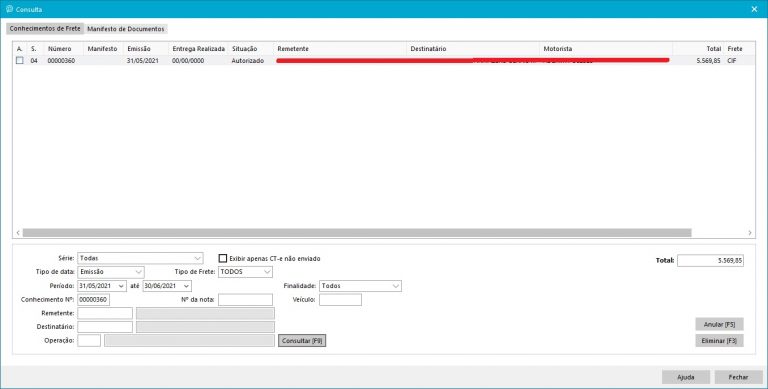
Task: Enable Exibir apenas CT-e não enviado
Action: (223, 258)
